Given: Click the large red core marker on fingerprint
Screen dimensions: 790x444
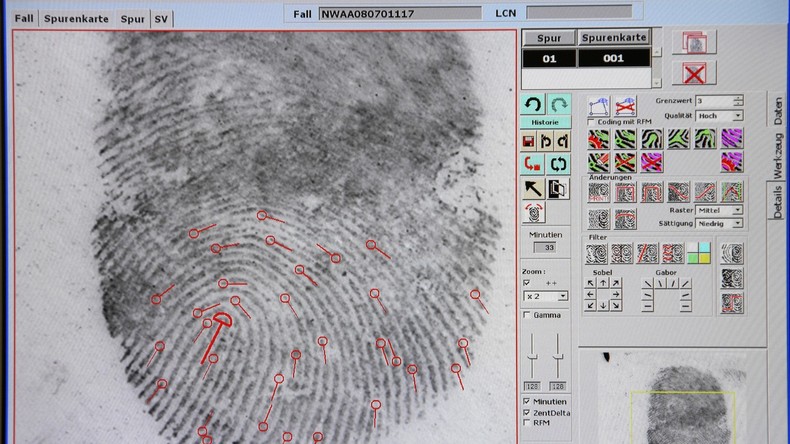Looking at the screenshot, I should (x=217, y=337).
